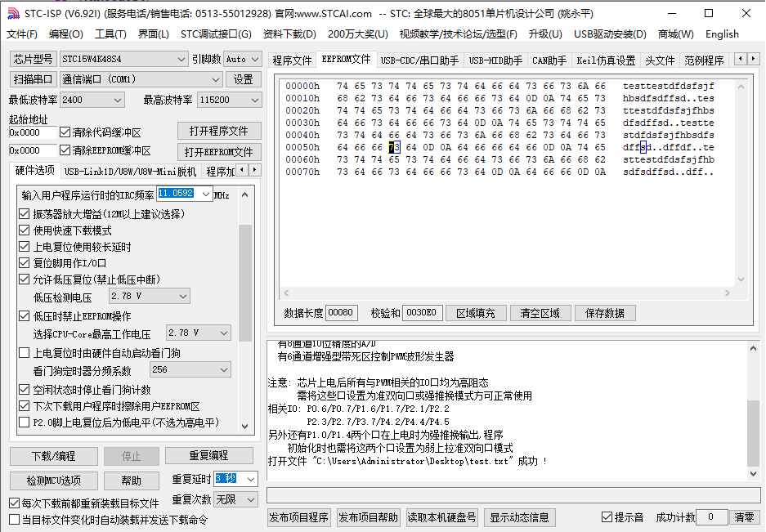
Task: Click 芯片型号 button
Action: (x=34, y=59)
